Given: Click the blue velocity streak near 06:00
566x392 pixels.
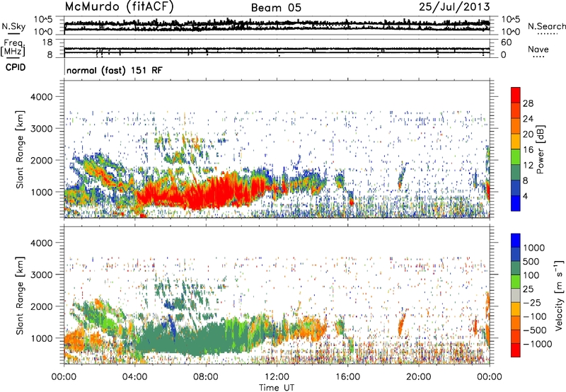Looking at the screenshot, I should click(172, 327).
